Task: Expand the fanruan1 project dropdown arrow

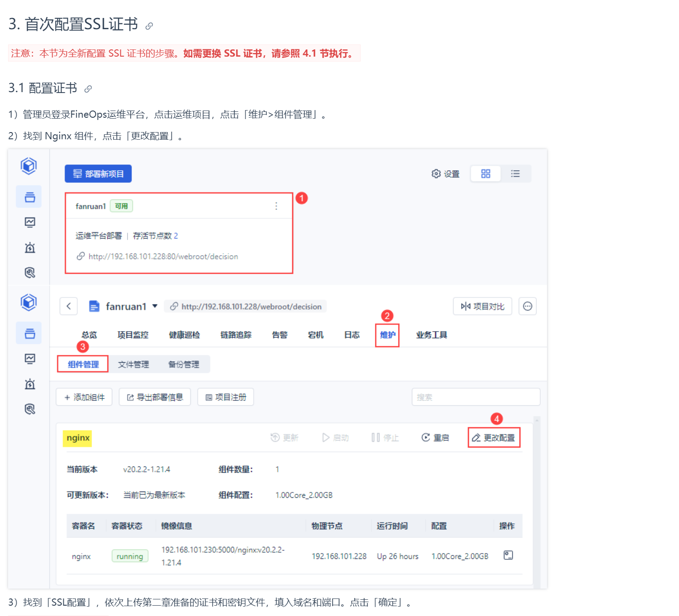Action: point(155,306)
